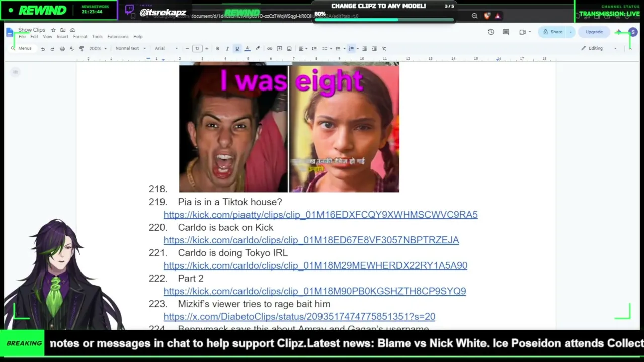Open the highlight color tool
The height and width of the screenshot is (362, 644).
[258, 49]
